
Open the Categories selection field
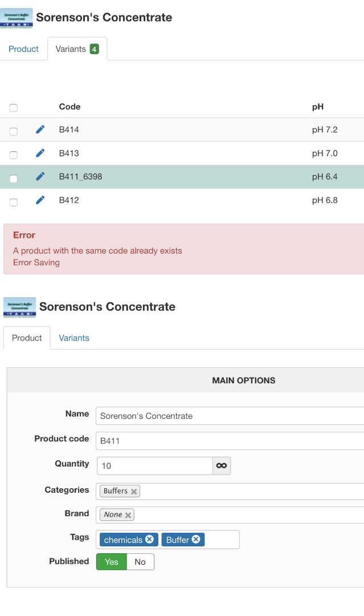coord(251,491)
